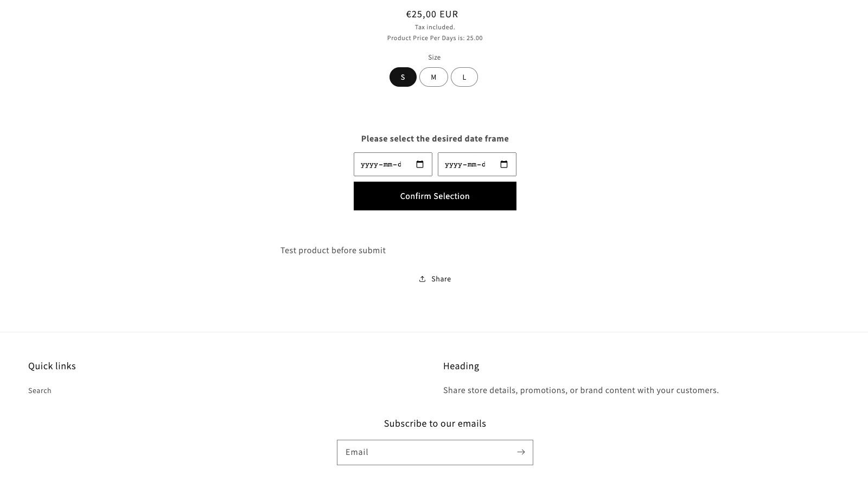Submit email with the arrow icon
This screenshot has width=868, height=488.
click(x=521, y=452)
